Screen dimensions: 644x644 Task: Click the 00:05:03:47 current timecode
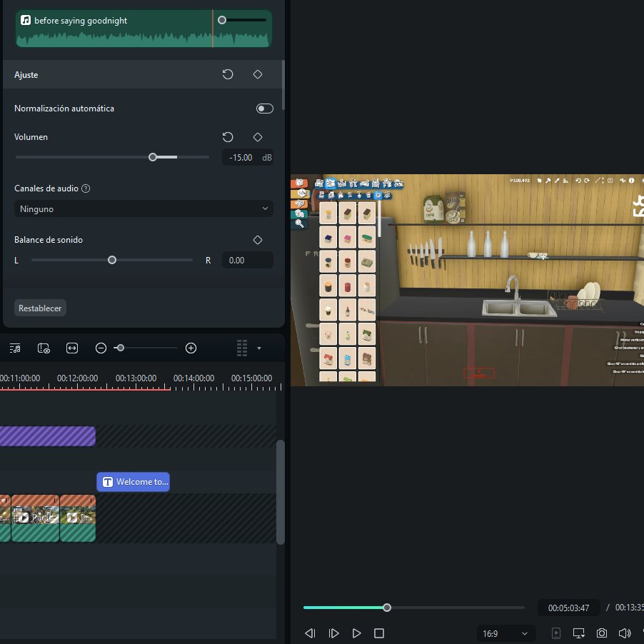coord(568,608)
